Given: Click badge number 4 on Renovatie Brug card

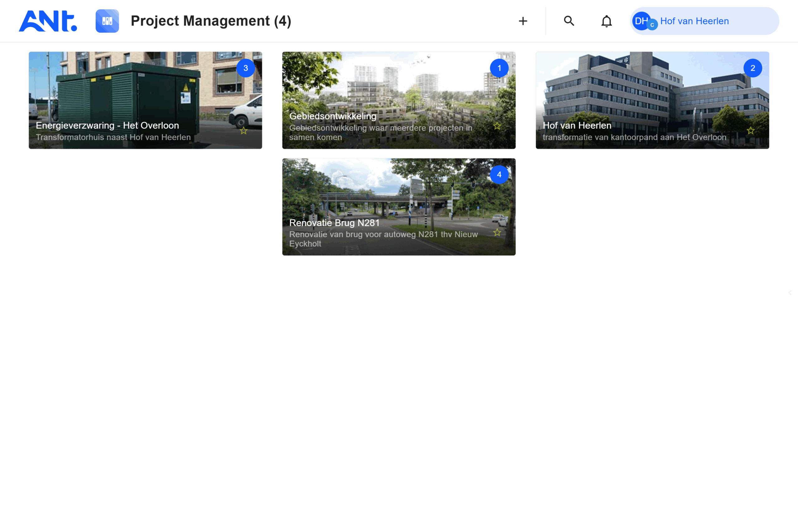Looking at the screenshot, I should 499,175.
